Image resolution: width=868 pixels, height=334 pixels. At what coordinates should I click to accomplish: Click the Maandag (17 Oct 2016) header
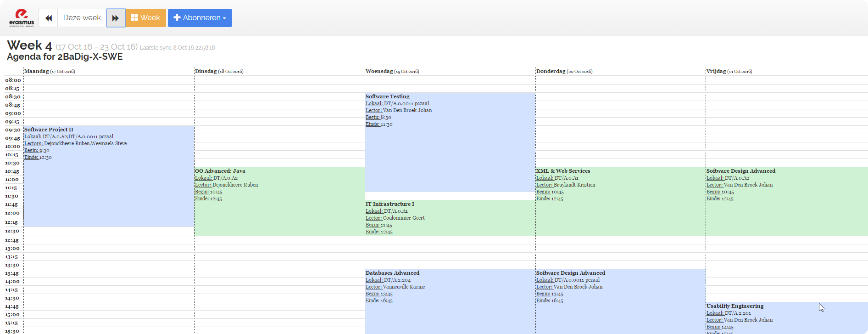coord(50,71)
